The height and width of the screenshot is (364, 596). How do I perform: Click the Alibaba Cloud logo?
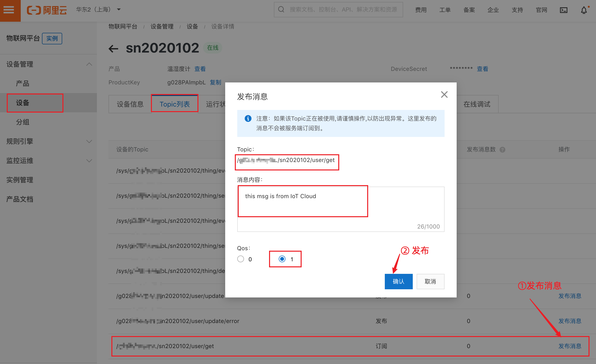[47, 10]
